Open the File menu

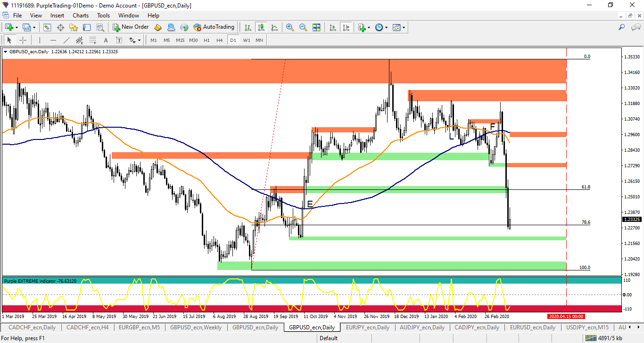(x=17, y=16)
